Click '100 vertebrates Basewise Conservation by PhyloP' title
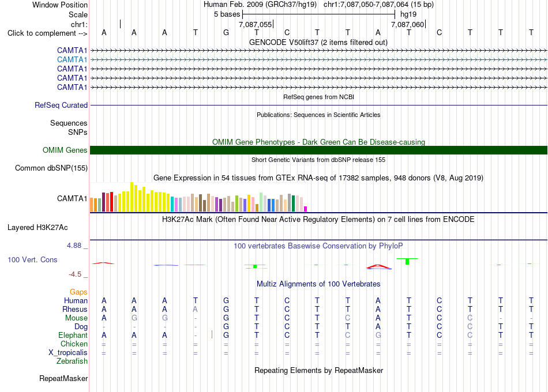 pyautogui.click(x=318, y=246)
